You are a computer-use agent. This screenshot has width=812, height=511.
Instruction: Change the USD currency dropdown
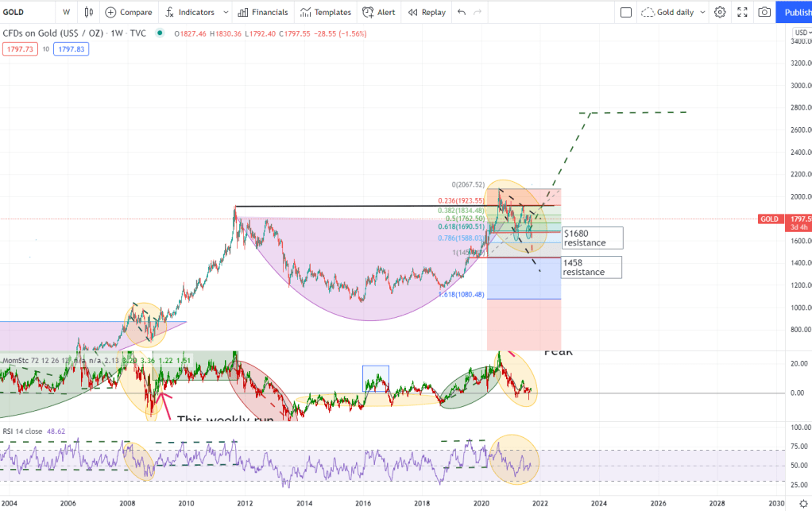click(800, 33)
